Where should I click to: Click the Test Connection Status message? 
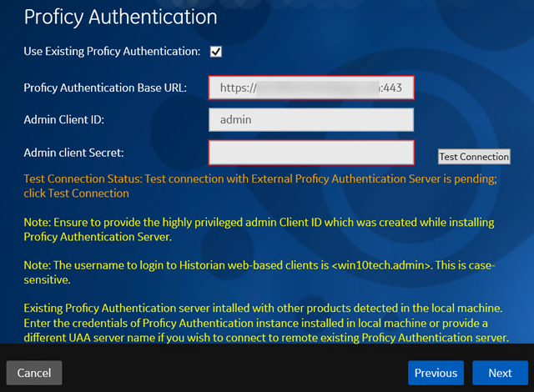260,186
